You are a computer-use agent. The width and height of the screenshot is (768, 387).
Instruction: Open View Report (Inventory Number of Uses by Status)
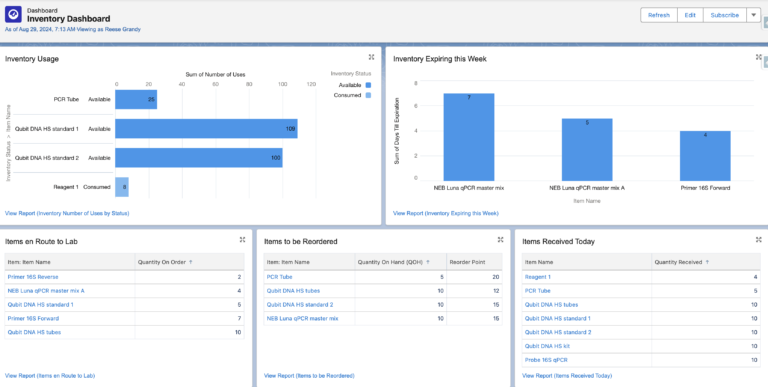[67, 213]
